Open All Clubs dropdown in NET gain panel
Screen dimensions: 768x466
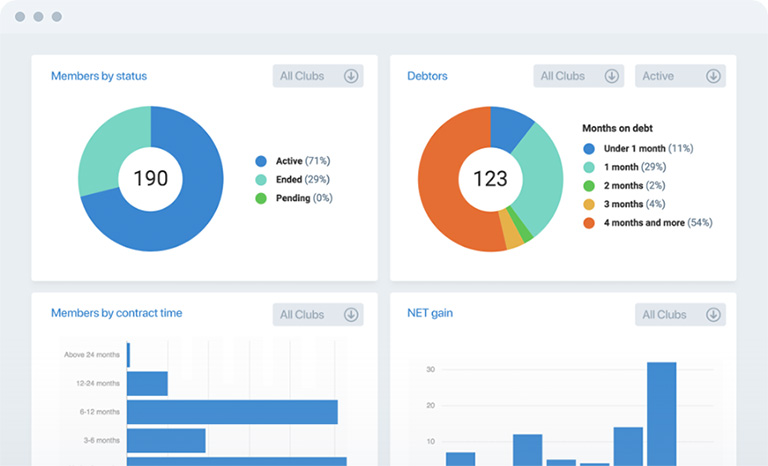pos(680,315)
